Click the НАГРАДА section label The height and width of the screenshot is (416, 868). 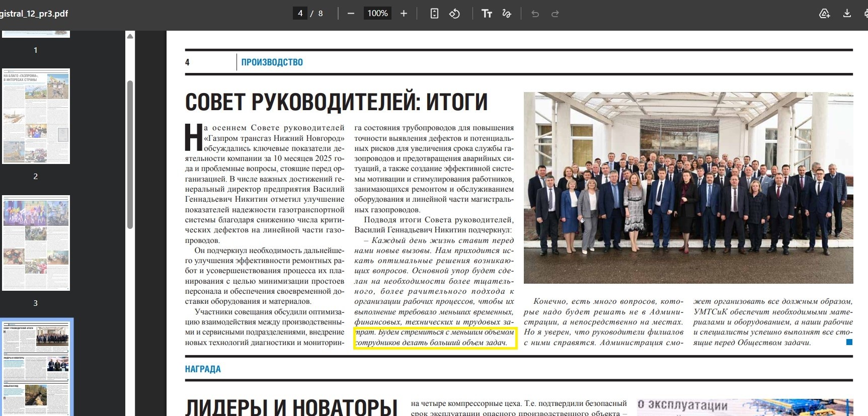click(203, 369)
